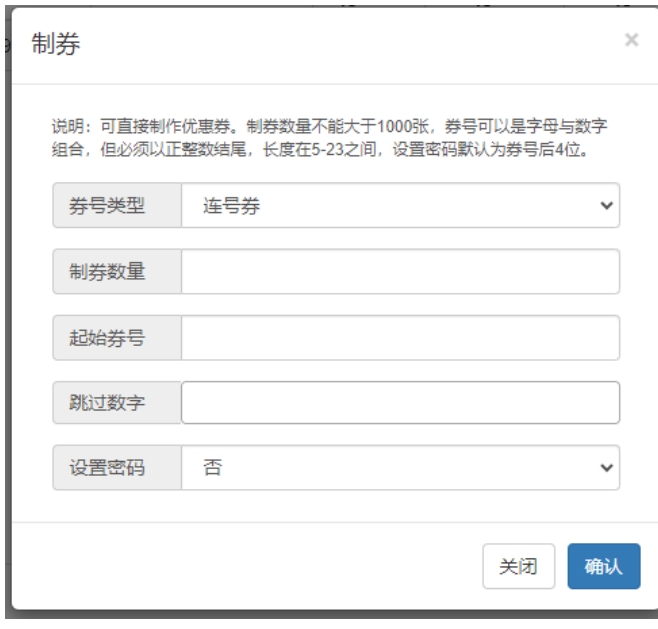658x629 pixels.
Task: Focus the 制券数量 input field
Action: (400, 271)
